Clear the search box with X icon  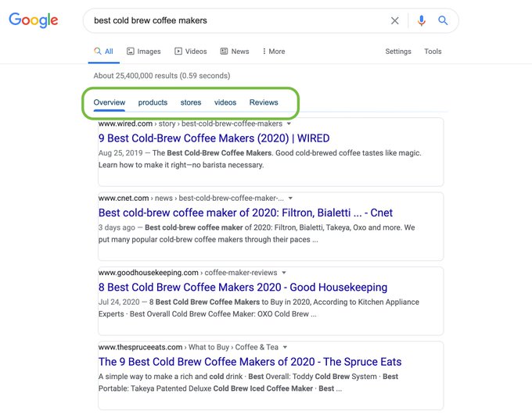pyautogui.click(x=395, y=21)
